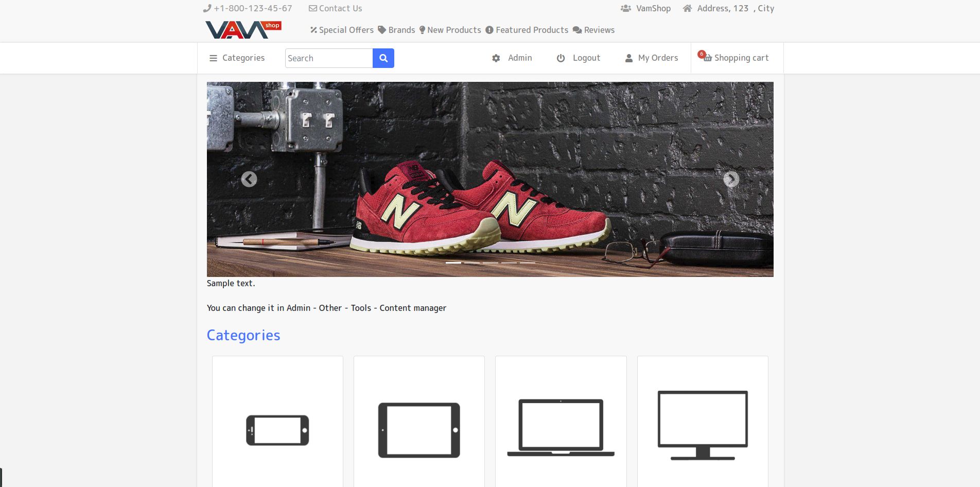View My Orders page
This screenshot has width=980, height=487.
652,58
